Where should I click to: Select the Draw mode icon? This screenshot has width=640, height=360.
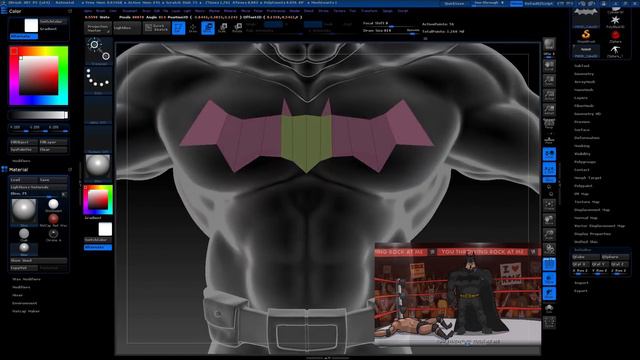(193, 28)
